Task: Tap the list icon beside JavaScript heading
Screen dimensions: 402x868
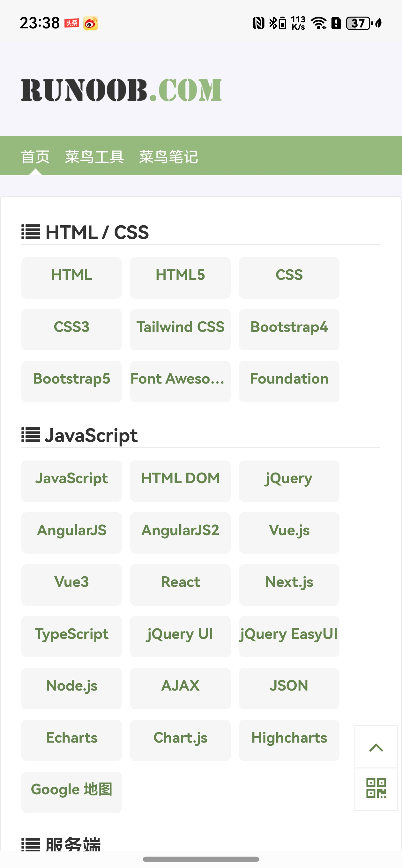Action: tap(31, 435)
